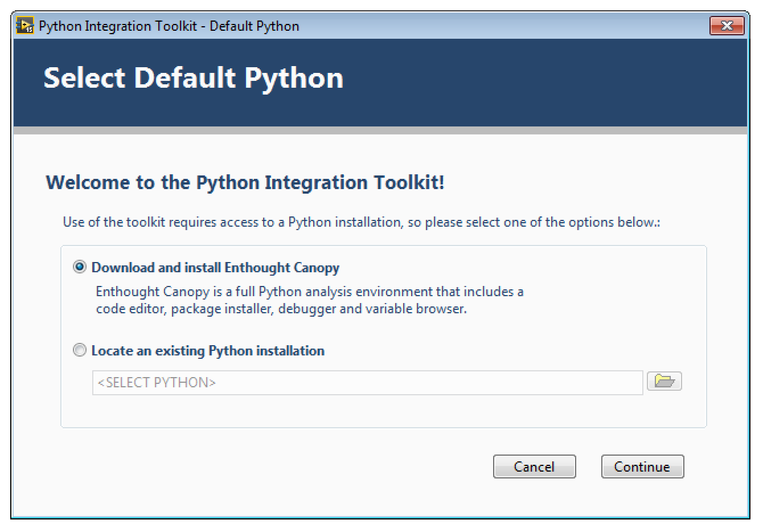
Task: Click the window title Python Integration Toolkit
Action: 169,26
